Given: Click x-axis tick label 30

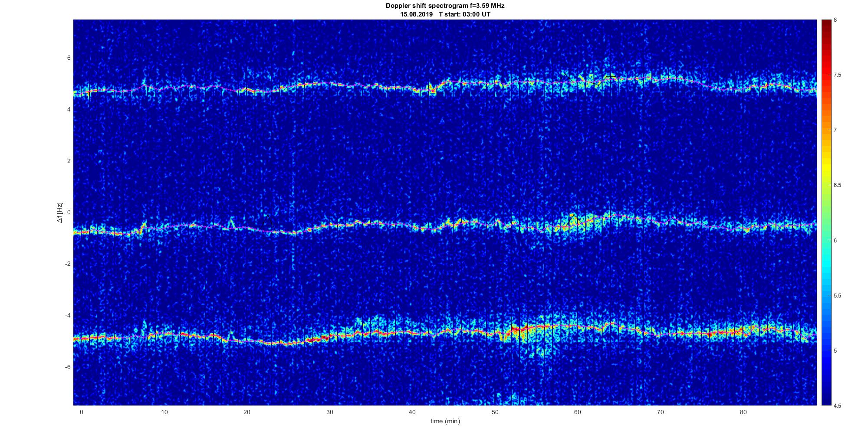Looking at the screenshot, I should coord(330,412).
